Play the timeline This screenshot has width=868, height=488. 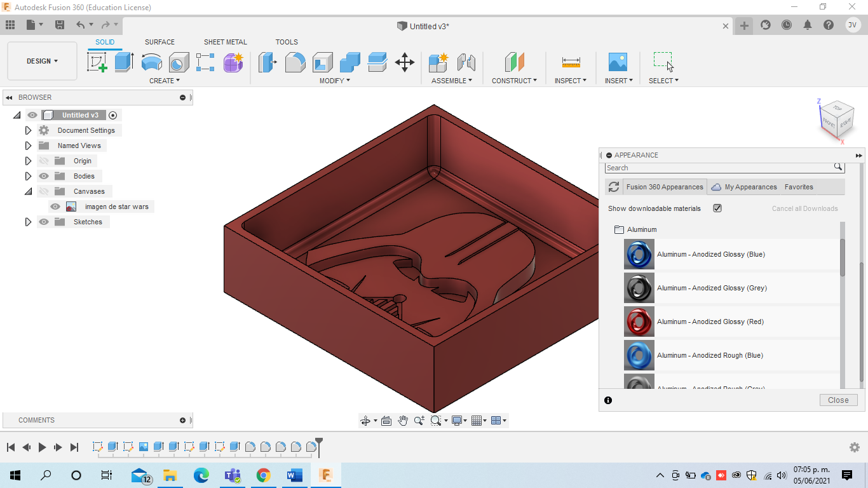[42, 447]
